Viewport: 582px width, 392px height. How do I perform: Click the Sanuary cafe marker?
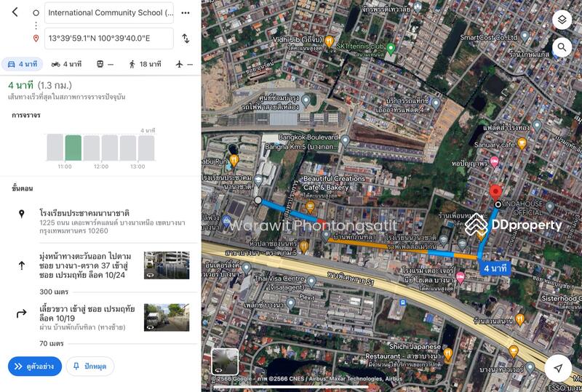pyautogui.click(x=522, y=144)
